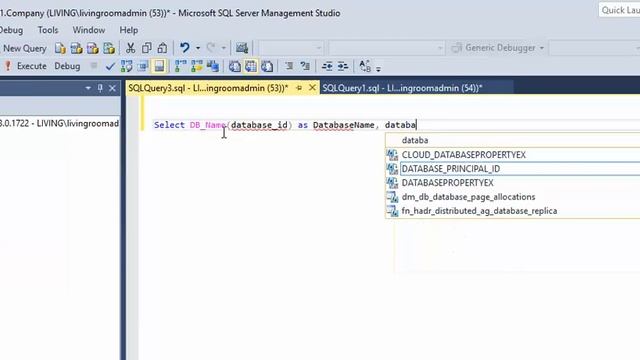Click in the Quick Launch search box
Screen dimensions: 640x360
[620, 10]
